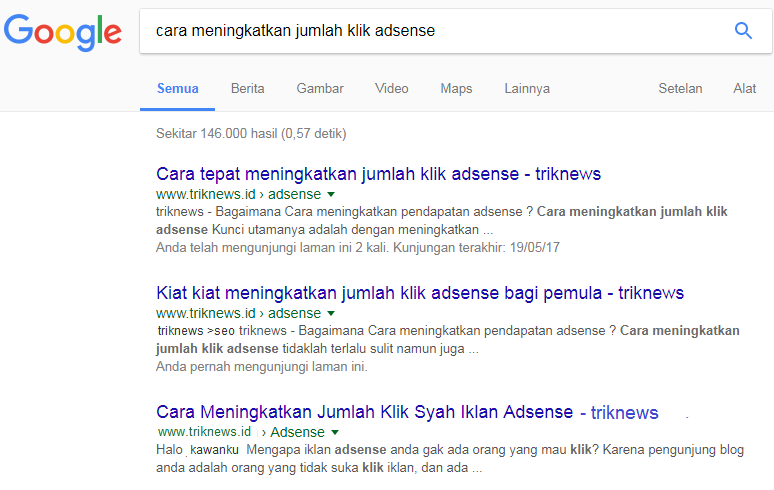Open the Lainnya menu

(x=527, y=89)
